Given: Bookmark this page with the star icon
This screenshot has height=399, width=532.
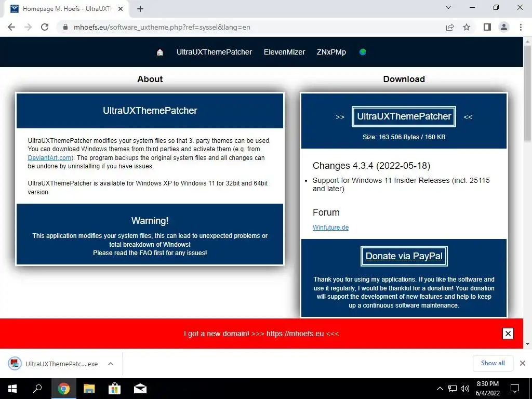Looking at the screenshot, I should point(467,27).
